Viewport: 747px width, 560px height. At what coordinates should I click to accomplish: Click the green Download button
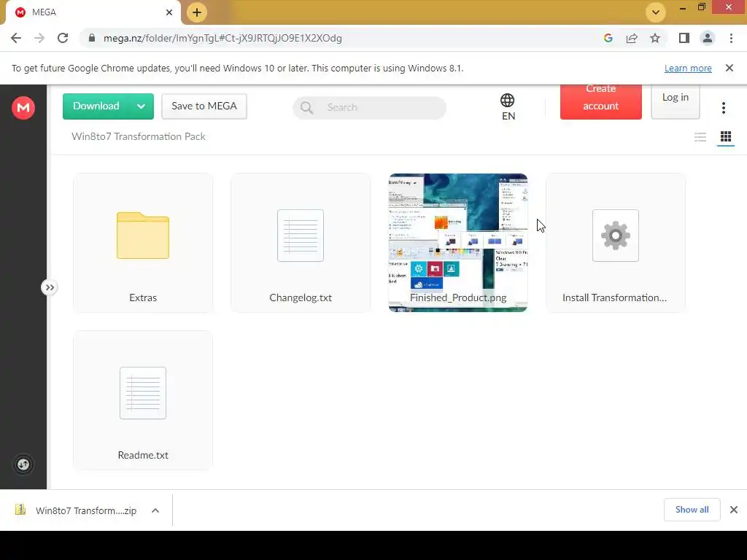pos(96,106)
